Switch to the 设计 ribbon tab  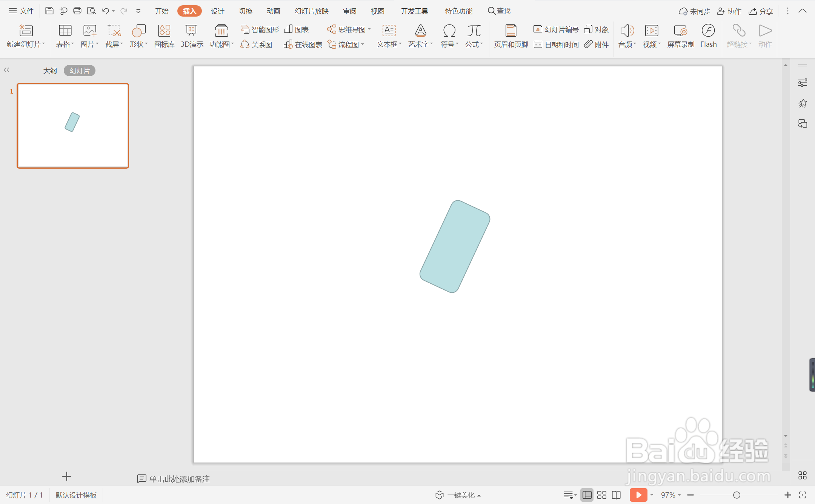217,11
